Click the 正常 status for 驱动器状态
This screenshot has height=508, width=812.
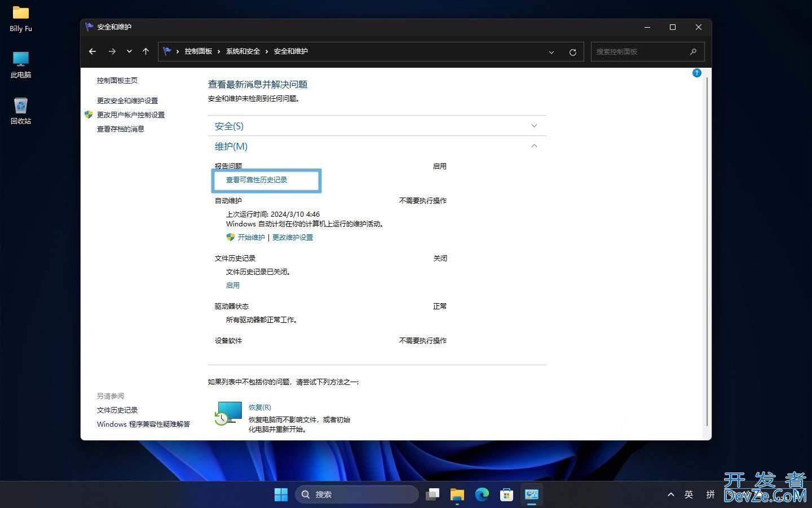tap(440, 306)
